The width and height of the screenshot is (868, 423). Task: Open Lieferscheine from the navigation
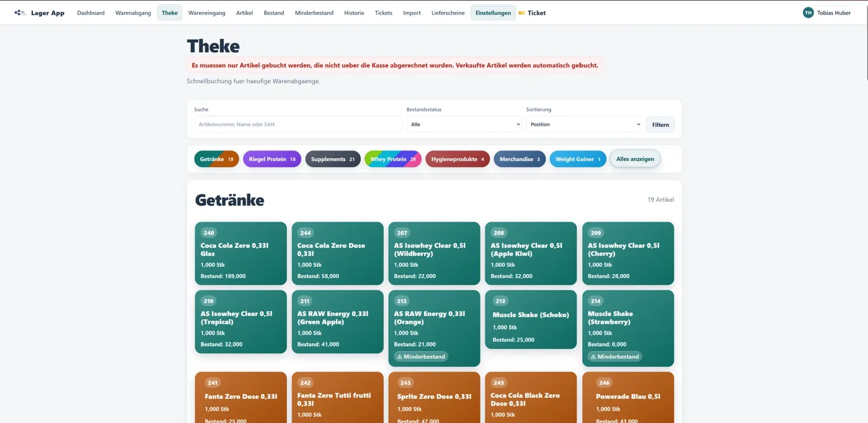pyautogui.click(x=448, y=13)
